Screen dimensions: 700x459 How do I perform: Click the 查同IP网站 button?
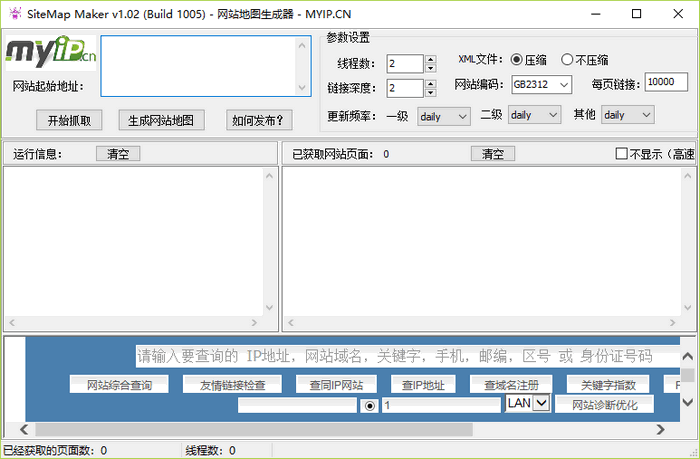(336, 384)
